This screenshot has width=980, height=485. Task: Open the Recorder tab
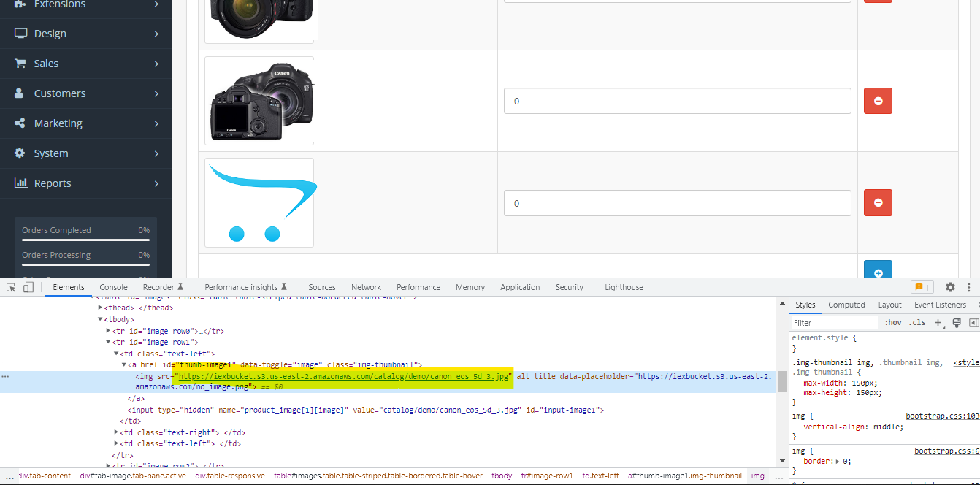[x=163, y=287]
